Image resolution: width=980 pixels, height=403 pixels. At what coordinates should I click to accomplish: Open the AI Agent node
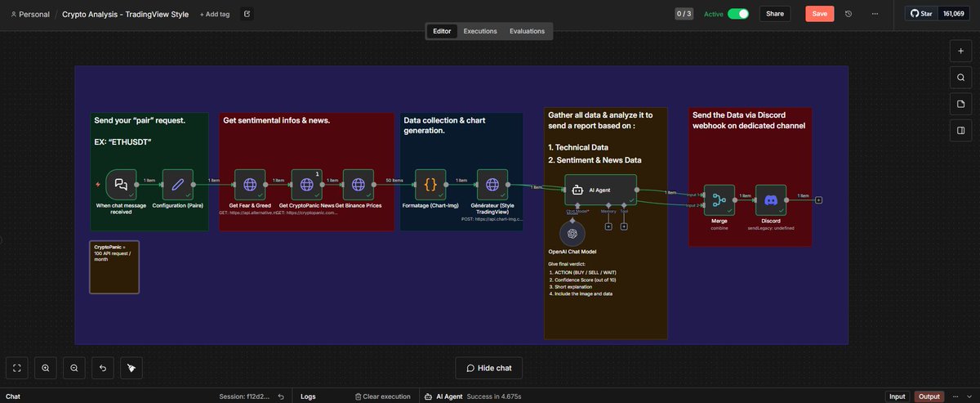(600, 190)
